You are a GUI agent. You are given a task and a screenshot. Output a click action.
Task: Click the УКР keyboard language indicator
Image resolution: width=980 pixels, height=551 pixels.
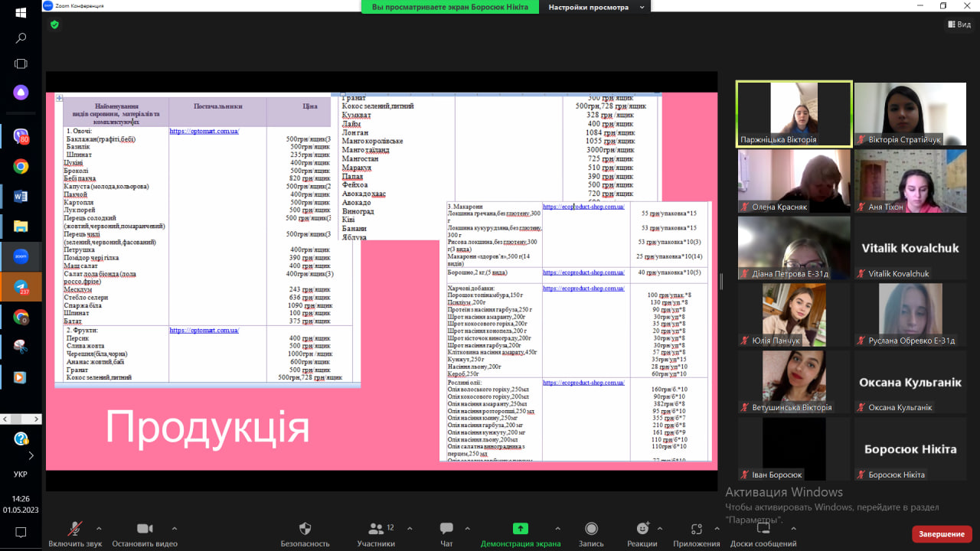pos(21,474)
